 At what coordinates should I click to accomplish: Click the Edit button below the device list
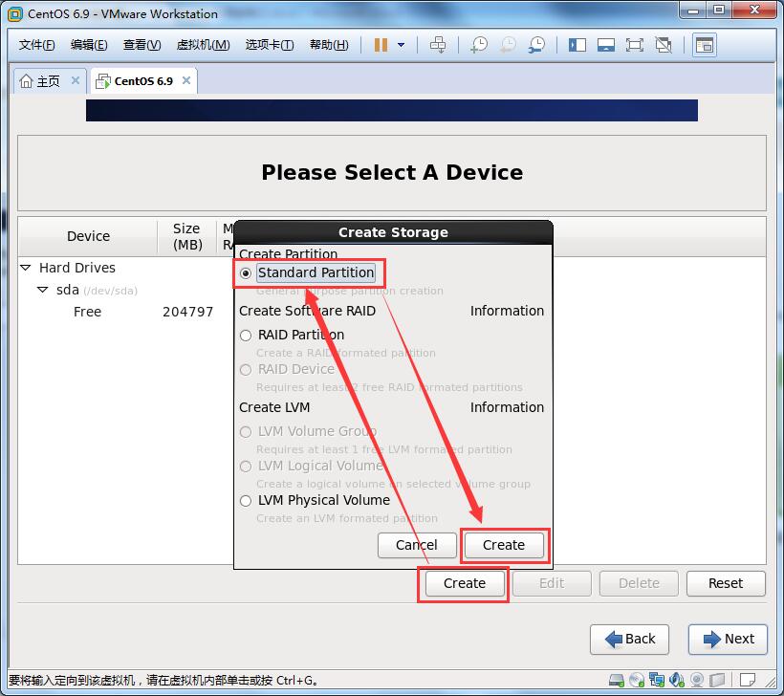pos(552,583)
